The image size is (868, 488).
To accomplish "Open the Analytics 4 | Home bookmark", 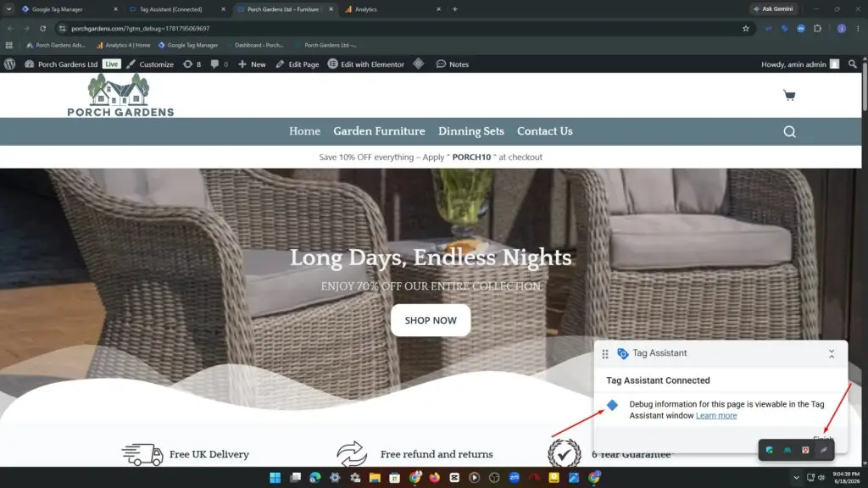I will click(x=123, y=46).
